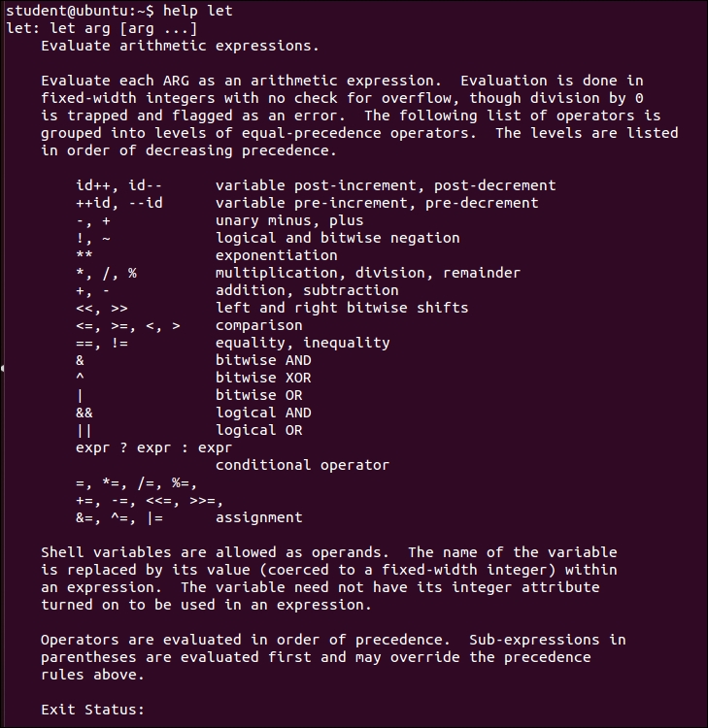Click 'multiplication, division, remainder' text
This screenshot has height=728, width=708.
pos(367,273)
